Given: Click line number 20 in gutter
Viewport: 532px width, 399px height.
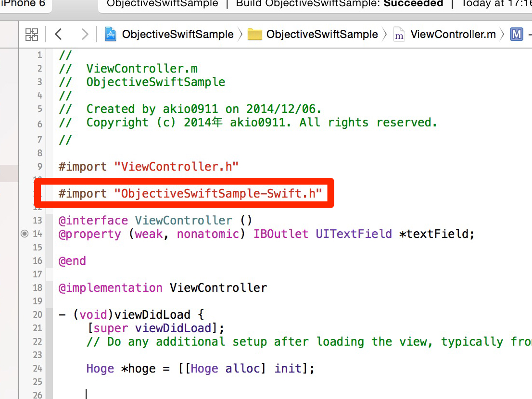Looking at the screenshot, I should click(38, 314).
